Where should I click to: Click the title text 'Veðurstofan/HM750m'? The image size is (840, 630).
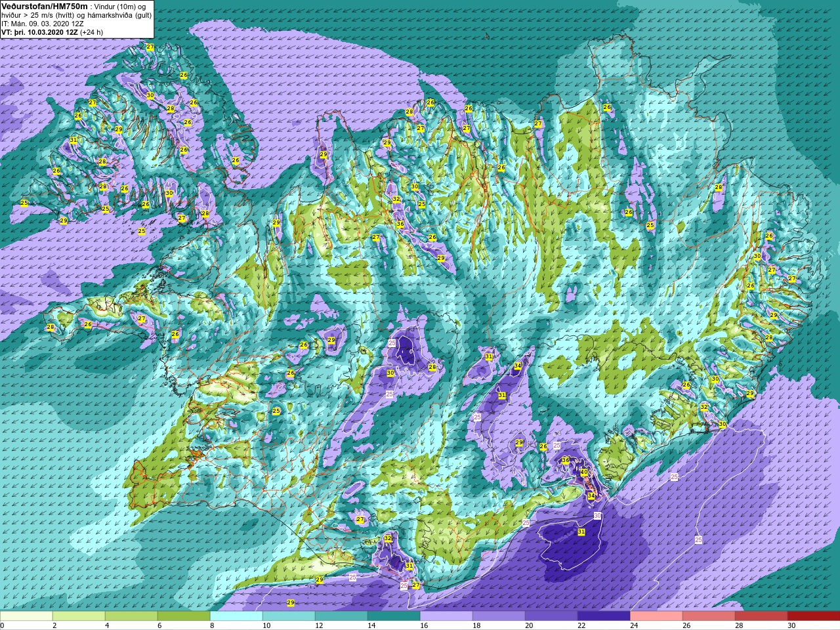45,6
